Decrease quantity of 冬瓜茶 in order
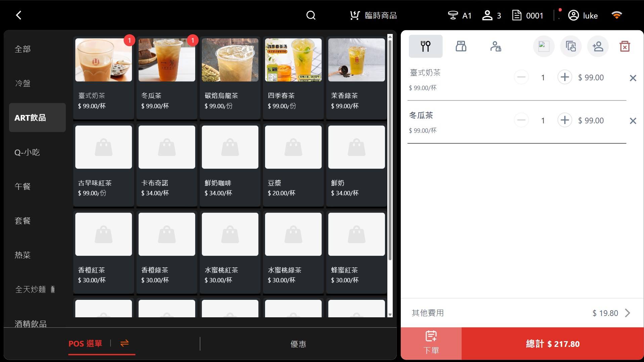644x362 pixels. [521, 120]
